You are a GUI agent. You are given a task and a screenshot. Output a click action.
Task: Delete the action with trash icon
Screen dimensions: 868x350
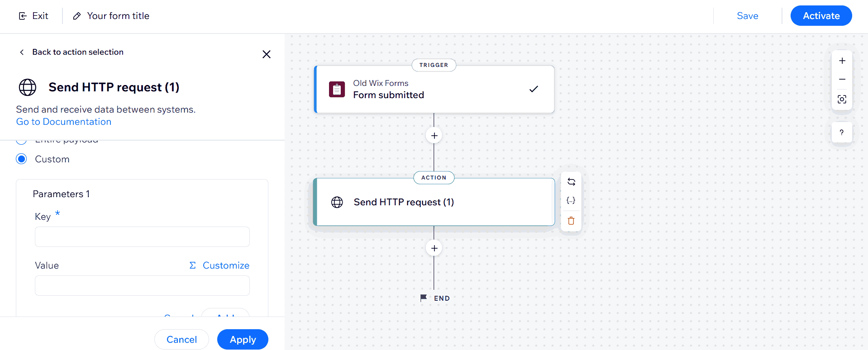[x=571, y=221]
